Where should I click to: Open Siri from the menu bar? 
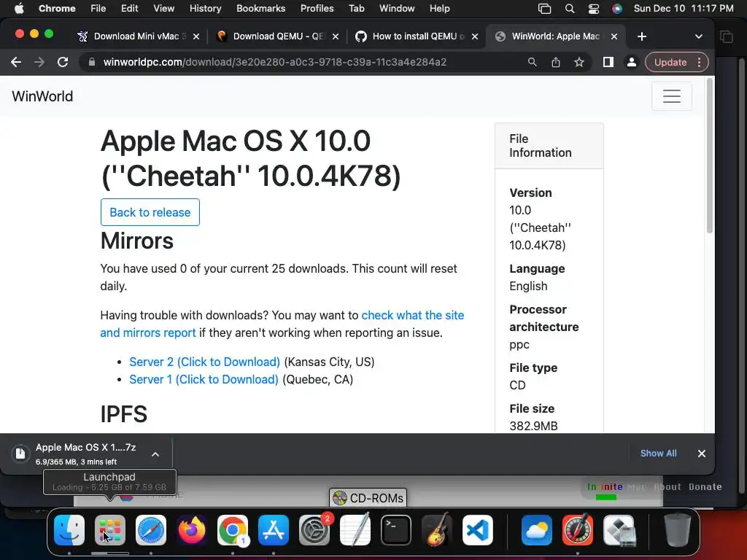617,9
